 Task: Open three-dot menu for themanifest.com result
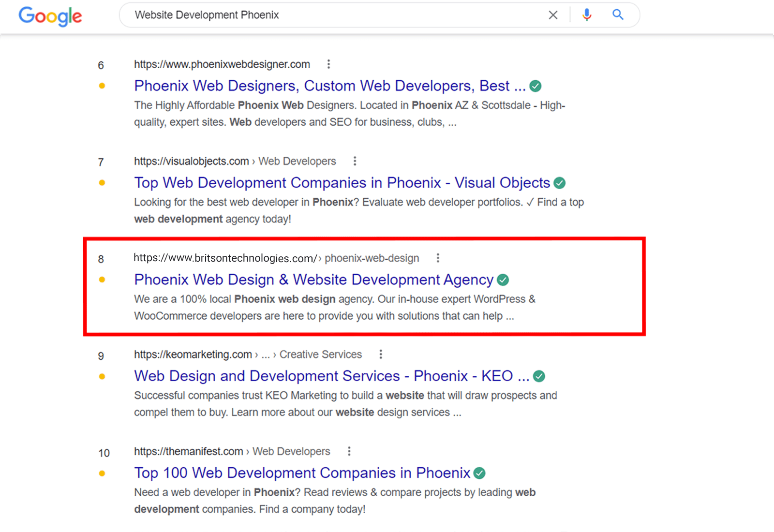349,451
